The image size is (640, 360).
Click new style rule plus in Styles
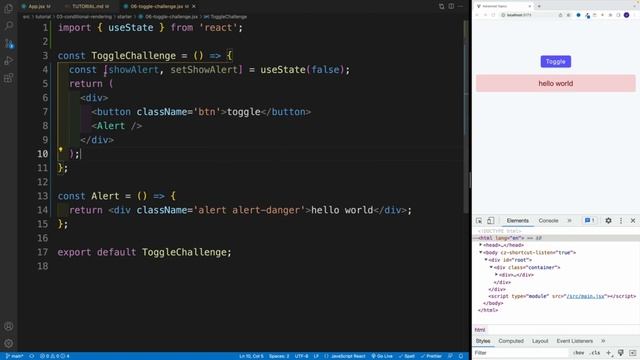pos(608,353)
